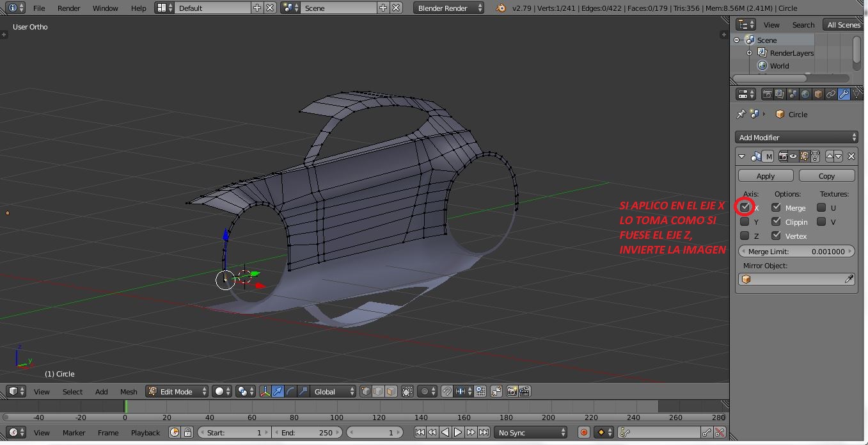Screen dimensions: 868x445
Task: Enable the Y axis mirror checkbox
Action: 745,222
